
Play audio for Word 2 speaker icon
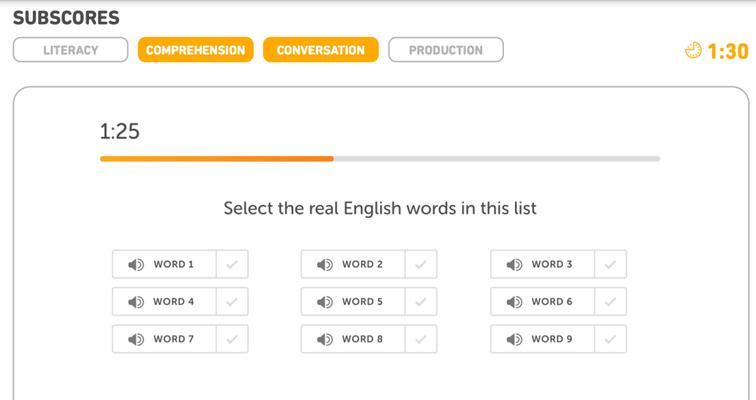click(325, 265)
